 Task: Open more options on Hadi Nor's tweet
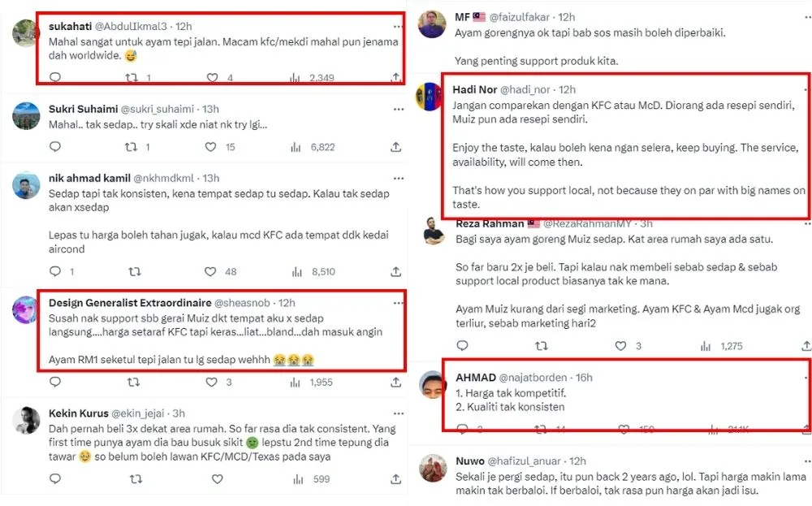pos(800,89)
